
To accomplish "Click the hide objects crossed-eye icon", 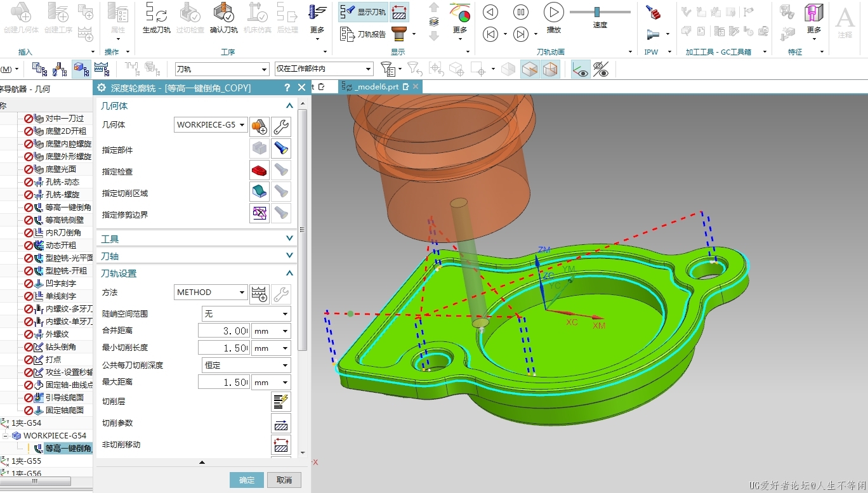I will (600, 69).
